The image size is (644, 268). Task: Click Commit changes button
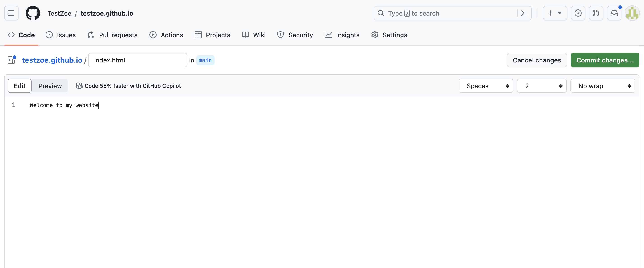[605, 60]
